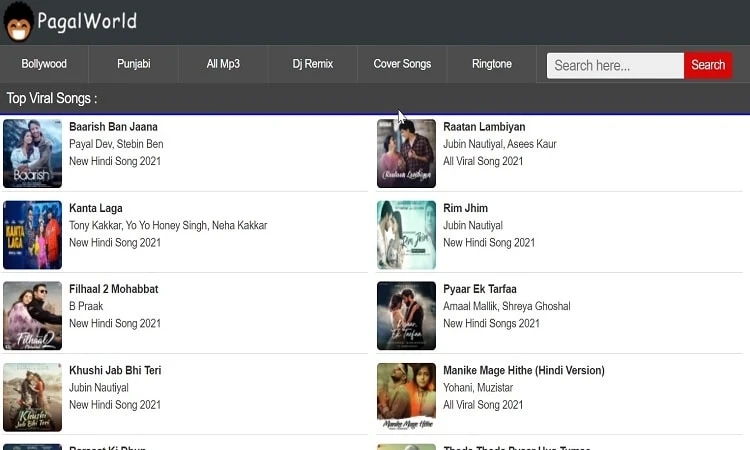This screenshot has height=450, width=750.
Task: Click the Search here input field
Action: 615,66
